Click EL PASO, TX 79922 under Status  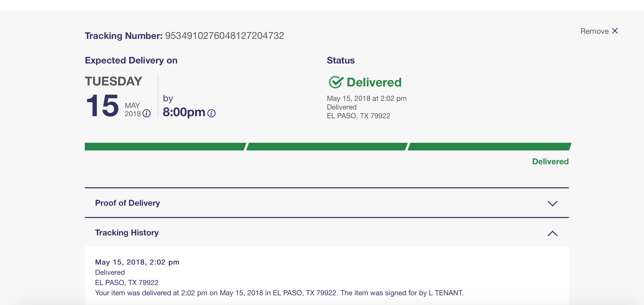[358, 116]
